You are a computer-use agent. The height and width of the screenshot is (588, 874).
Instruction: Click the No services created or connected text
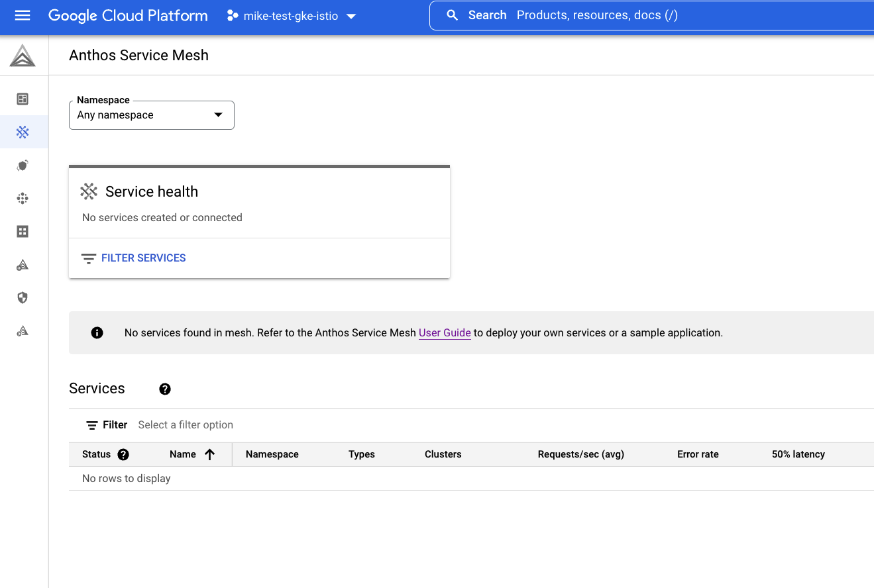click(162, 217)
